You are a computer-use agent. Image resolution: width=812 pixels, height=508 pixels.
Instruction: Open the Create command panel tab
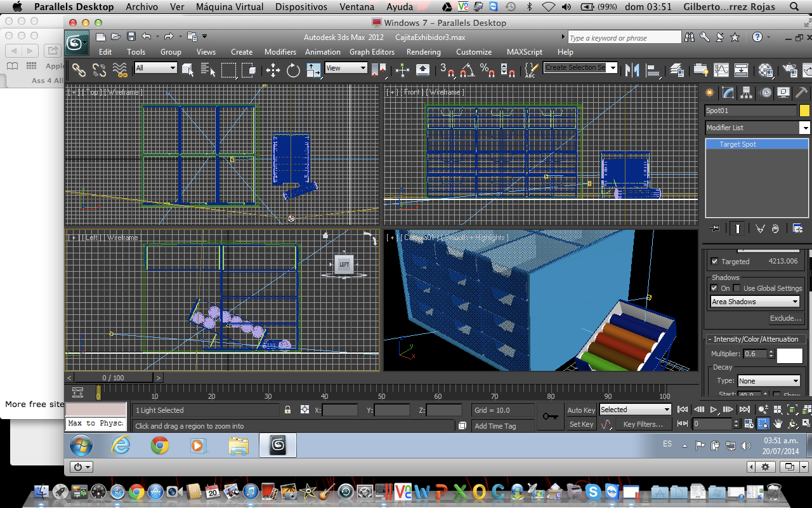click(x=709, y=93)
